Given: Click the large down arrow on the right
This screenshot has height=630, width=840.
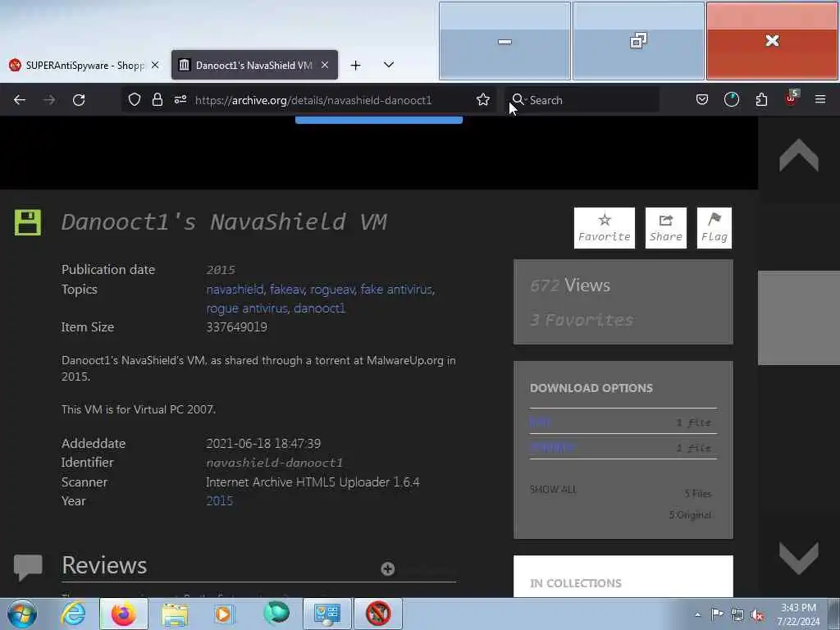Looking at the screenshot, I should coord(799,557).
